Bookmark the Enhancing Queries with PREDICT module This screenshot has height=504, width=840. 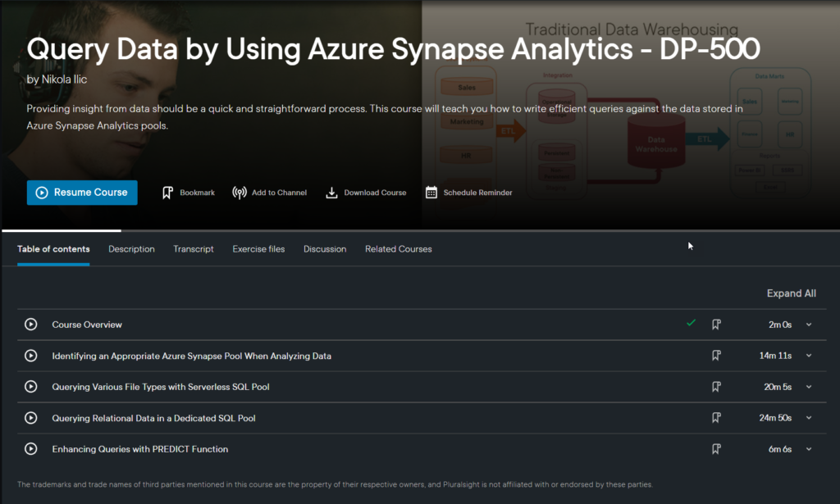[716, 449]
